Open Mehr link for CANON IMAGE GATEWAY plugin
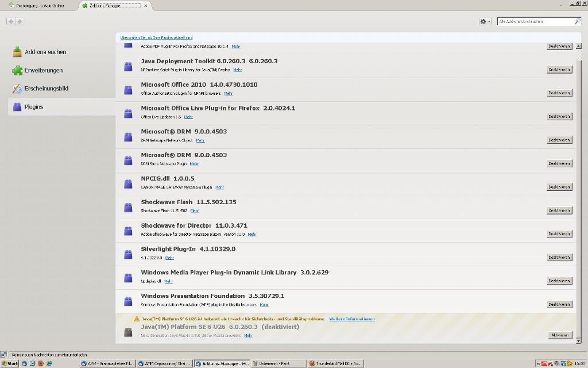The height and width of the screenshot is (368, 588). pos(219,187)
